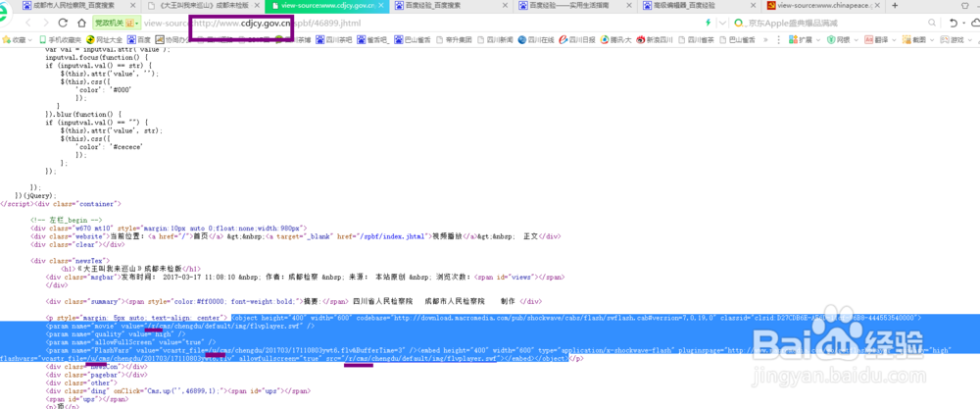Screen dimensions: 980x409
Task: Close the 百度经验——实用生活指南 tab
Action: [631, 6]
